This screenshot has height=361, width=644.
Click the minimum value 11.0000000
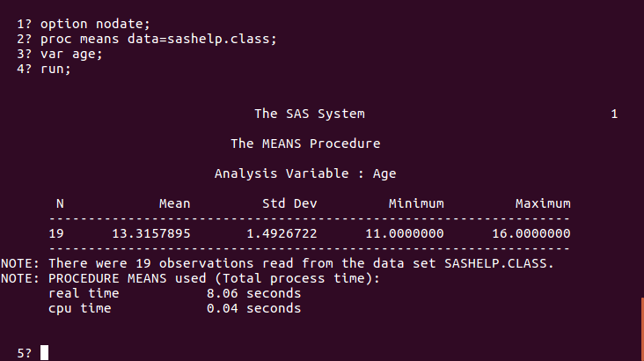pos(404,233)
